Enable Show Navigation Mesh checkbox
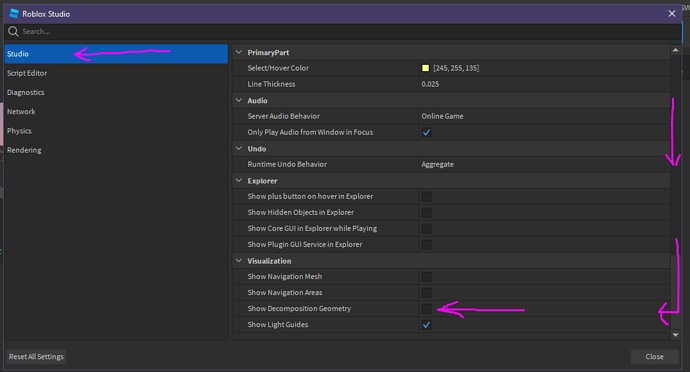This screenshot has width=690, height=372. point(426,277)
